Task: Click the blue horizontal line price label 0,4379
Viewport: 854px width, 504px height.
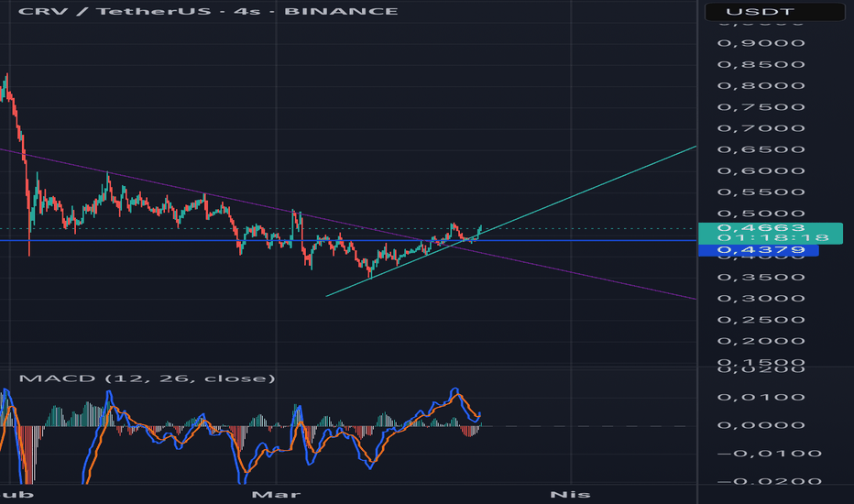Action: click(758, 250)
